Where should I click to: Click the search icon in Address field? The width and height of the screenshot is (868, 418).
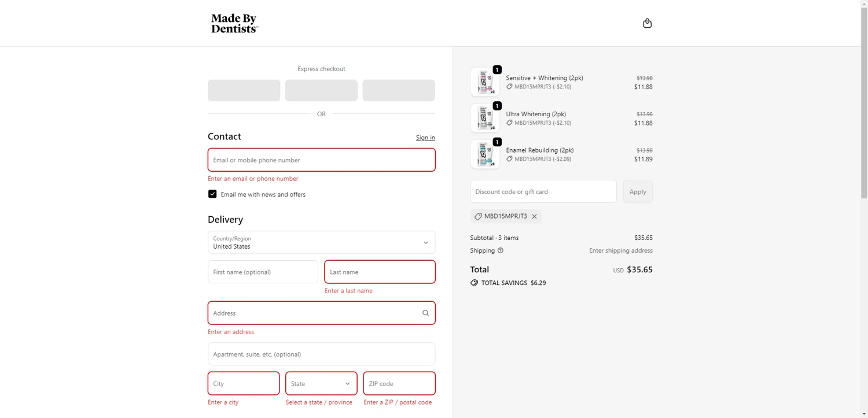(425, 313)
